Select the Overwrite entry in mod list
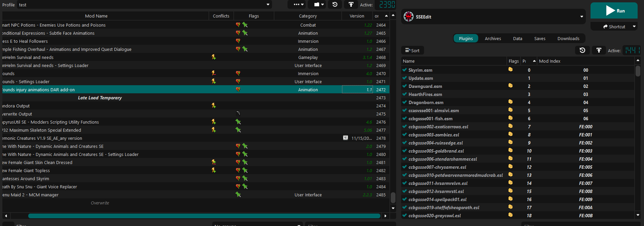Screen dimensions: 644x226 pyautogui.click(x=100, y=203)
